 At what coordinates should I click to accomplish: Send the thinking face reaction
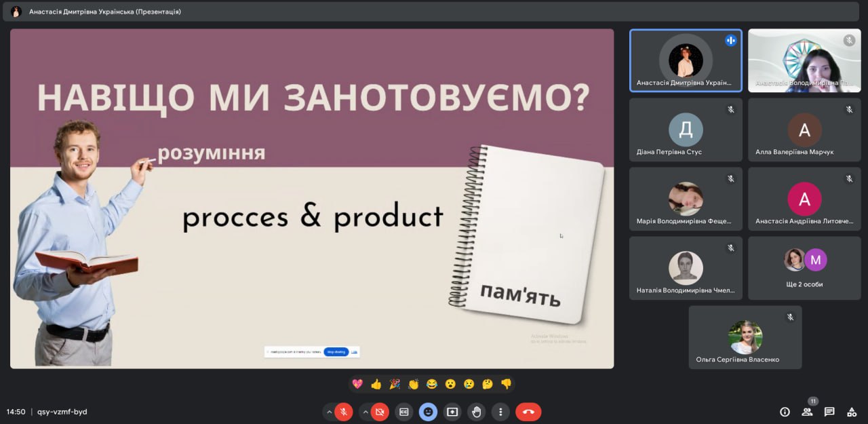click(x=487, y=384)
